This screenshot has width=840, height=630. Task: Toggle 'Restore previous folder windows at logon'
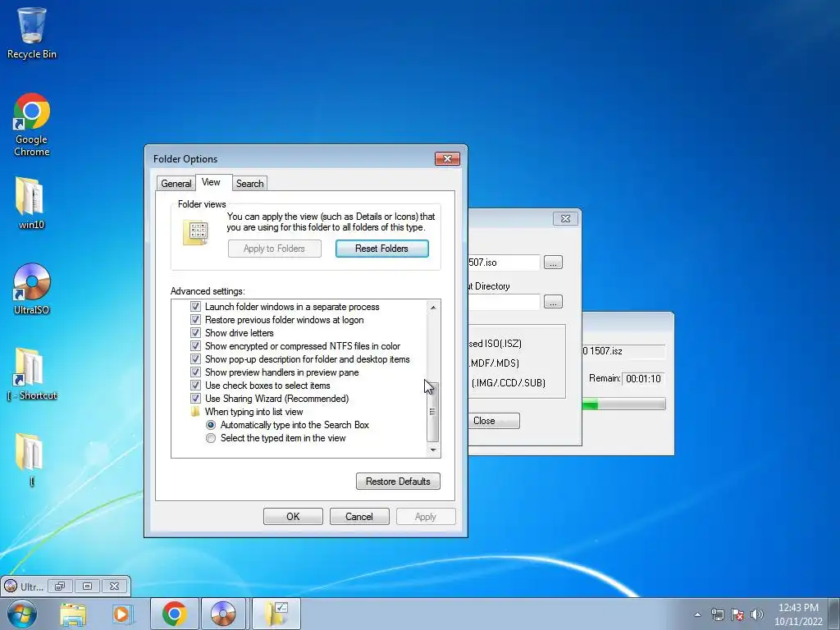(195, 320)
